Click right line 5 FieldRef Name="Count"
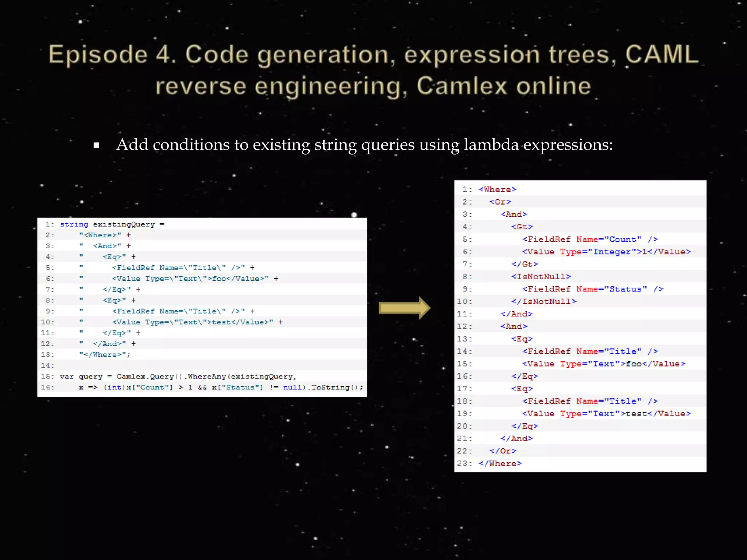The image size is (747, 560). [x=590, y=239]
